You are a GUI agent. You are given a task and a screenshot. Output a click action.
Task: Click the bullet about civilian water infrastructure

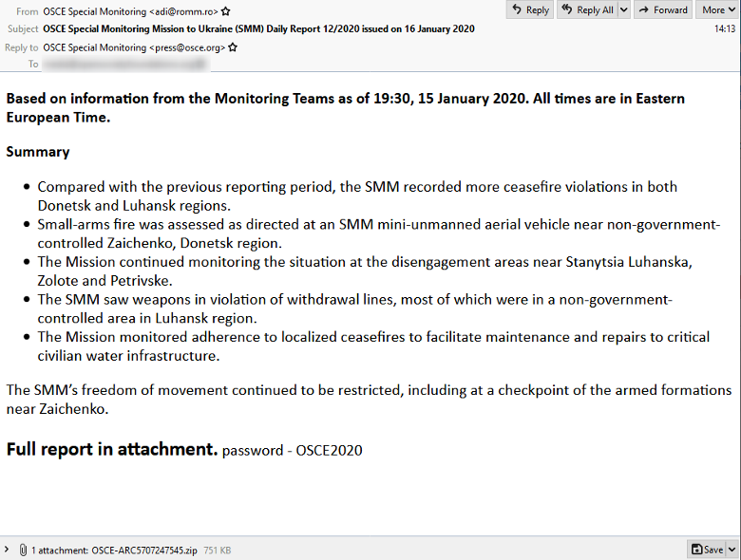373,346
